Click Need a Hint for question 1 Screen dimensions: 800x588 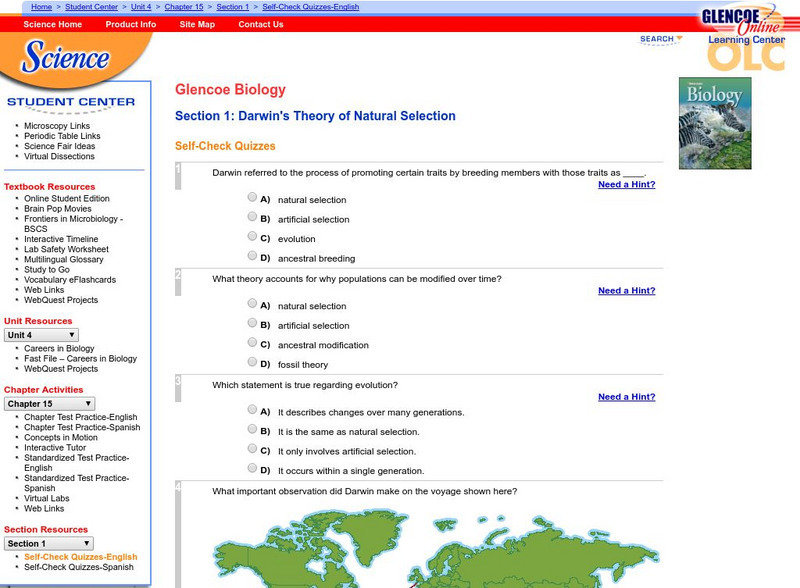point(627,184)
